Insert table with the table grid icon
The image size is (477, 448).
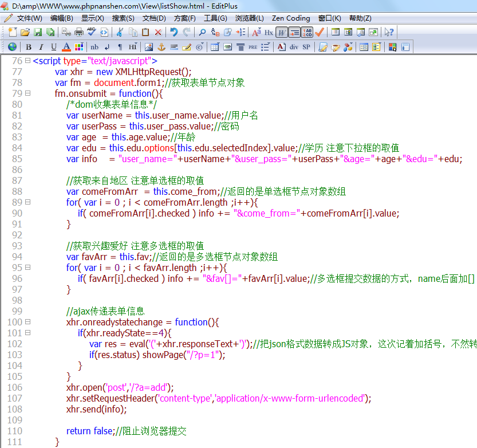pyautogui.click(x=215, y=47)
